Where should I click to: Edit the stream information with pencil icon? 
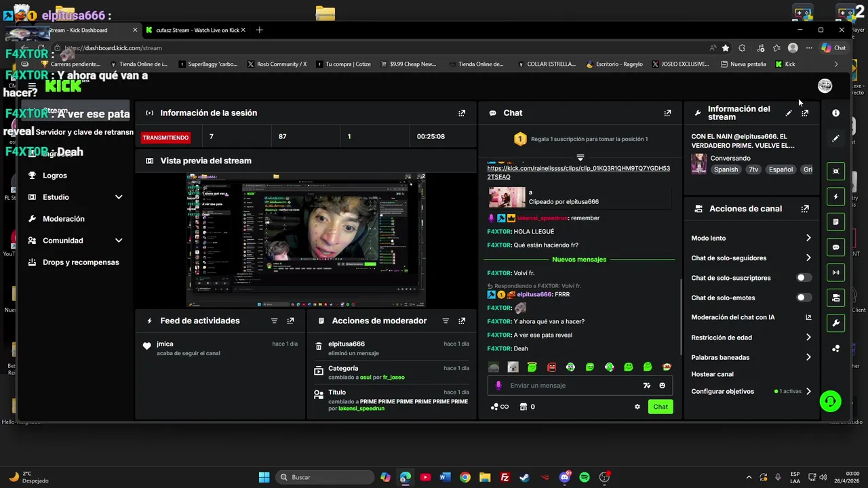point(789,113)
